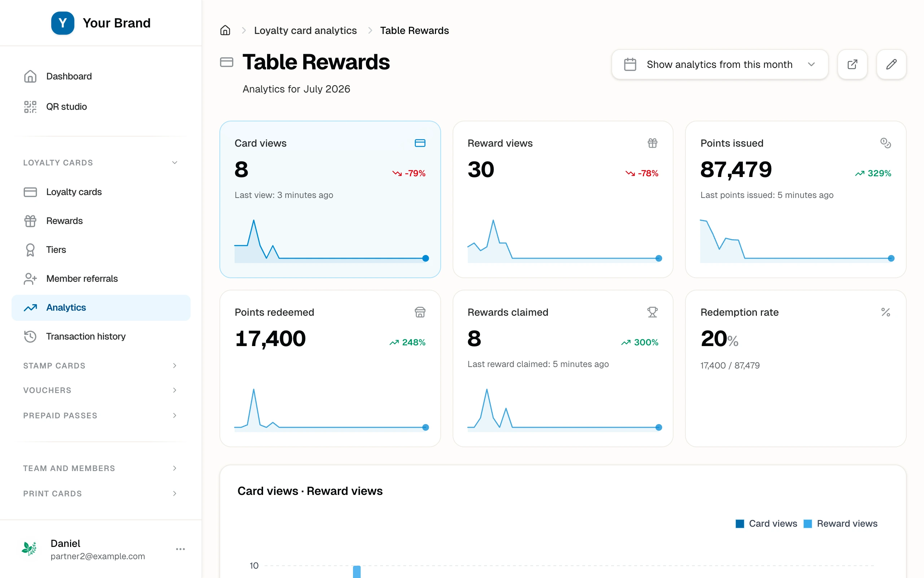Select the Redemption rate stat tile
This screenshot has width=924, height=578.
(x=796, y=368)
